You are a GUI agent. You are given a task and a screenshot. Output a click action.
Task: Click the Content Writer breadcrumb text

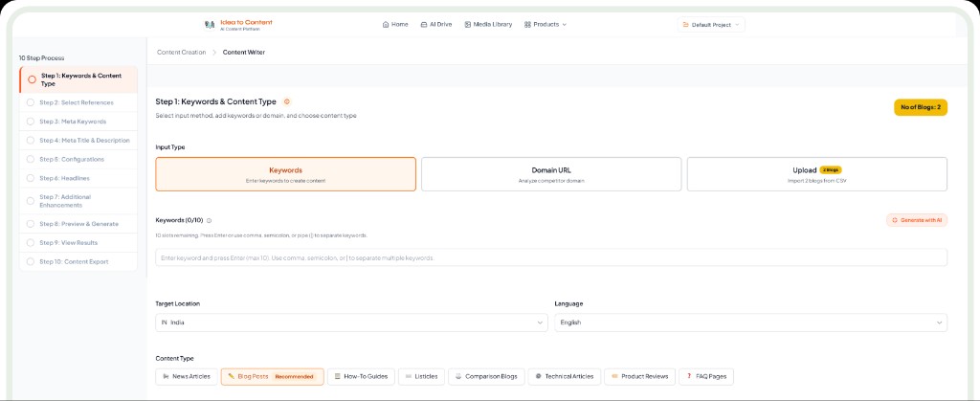(244, 53)
